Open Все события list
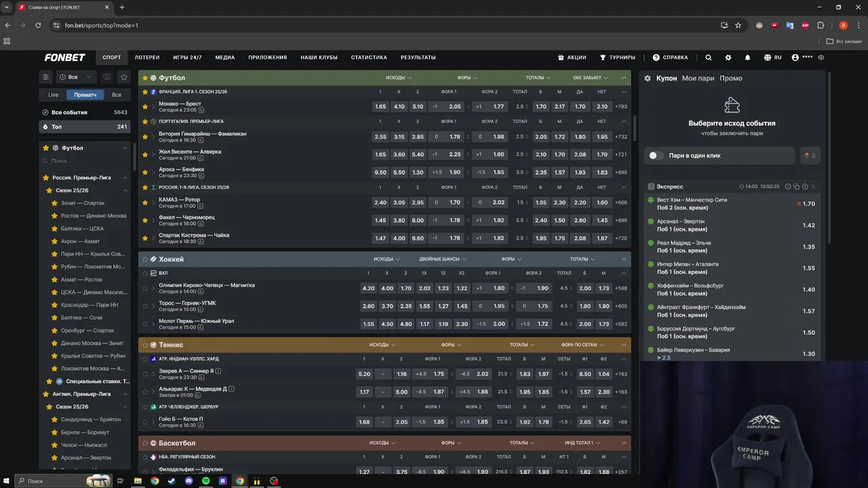This screenshot has height=488, width=868. point(85,113)
